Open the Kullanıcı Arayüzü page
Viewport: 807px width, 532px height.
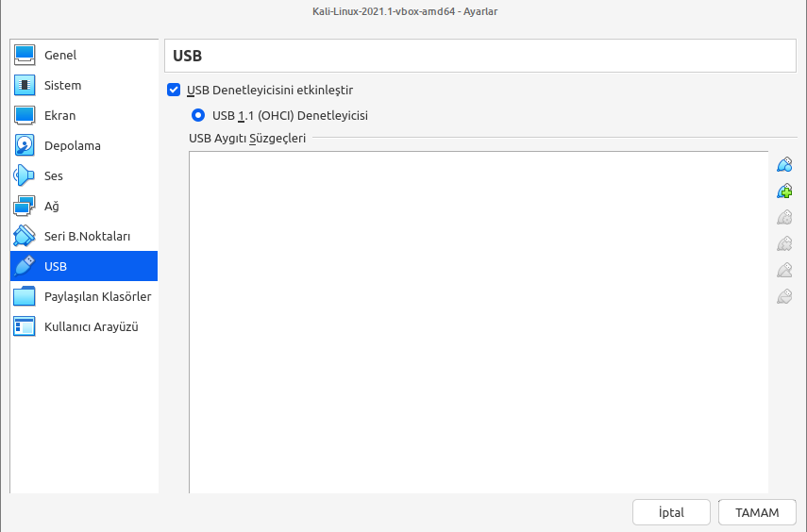click(x=92, y=326)
